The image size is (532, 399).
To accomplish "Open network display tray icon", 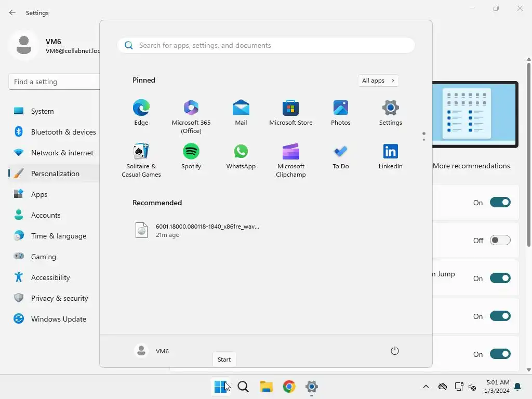I will click(459, 387).
